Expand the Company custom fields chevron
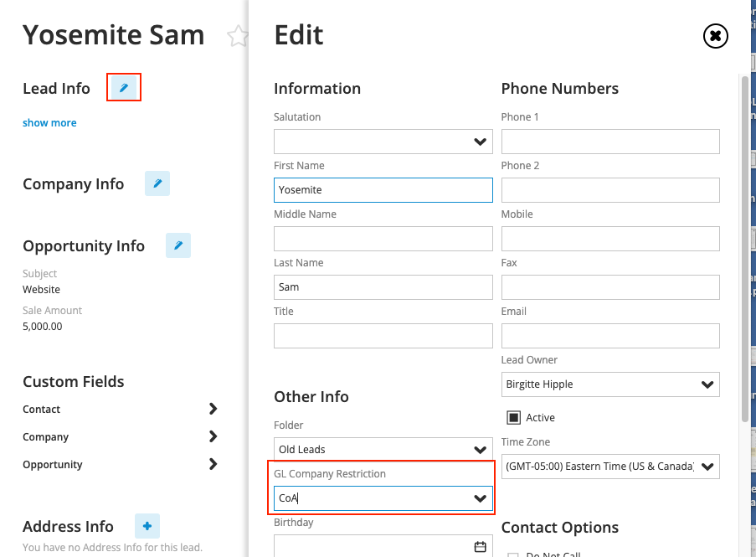The width and height of the screenshot is (756, 557). pyautogui.click(x=213, y=436)
